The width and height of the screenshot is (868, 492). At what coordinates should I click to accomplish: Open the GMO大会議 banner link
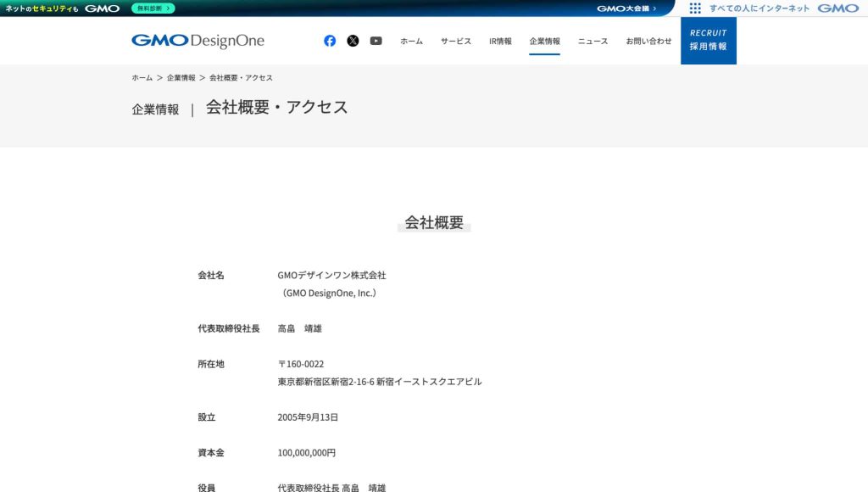coord(626,8)
